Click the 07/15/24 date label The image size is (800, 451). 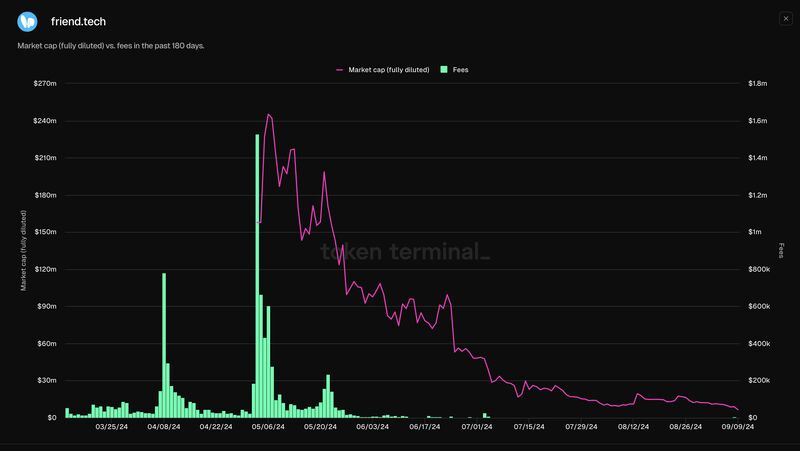[529, 427]
